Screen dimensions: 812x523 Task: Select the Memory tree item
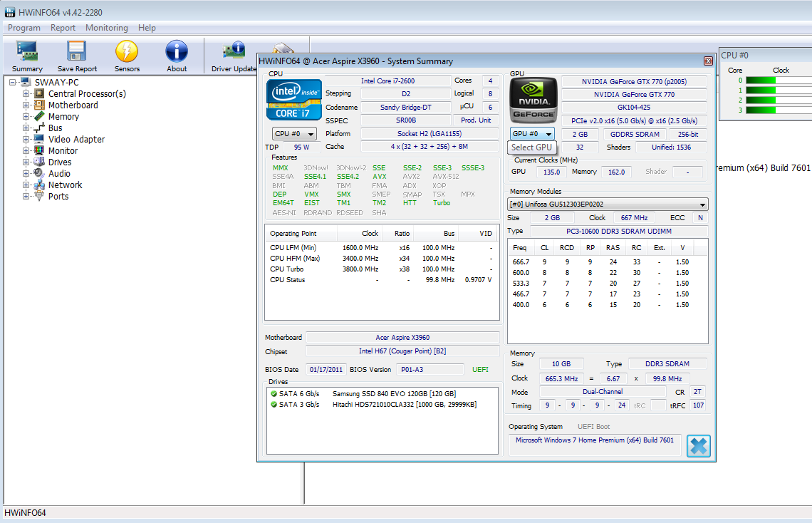[63, 117]
